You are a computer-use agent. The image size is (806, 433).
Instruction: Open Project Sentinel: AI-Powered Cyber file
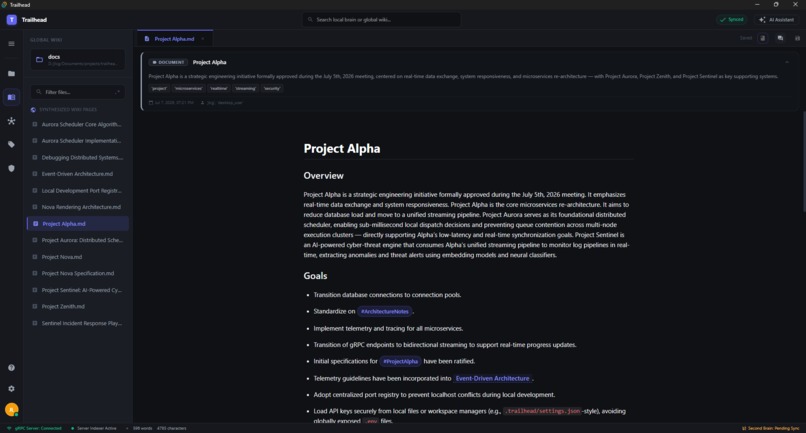(x=78, y=290)
